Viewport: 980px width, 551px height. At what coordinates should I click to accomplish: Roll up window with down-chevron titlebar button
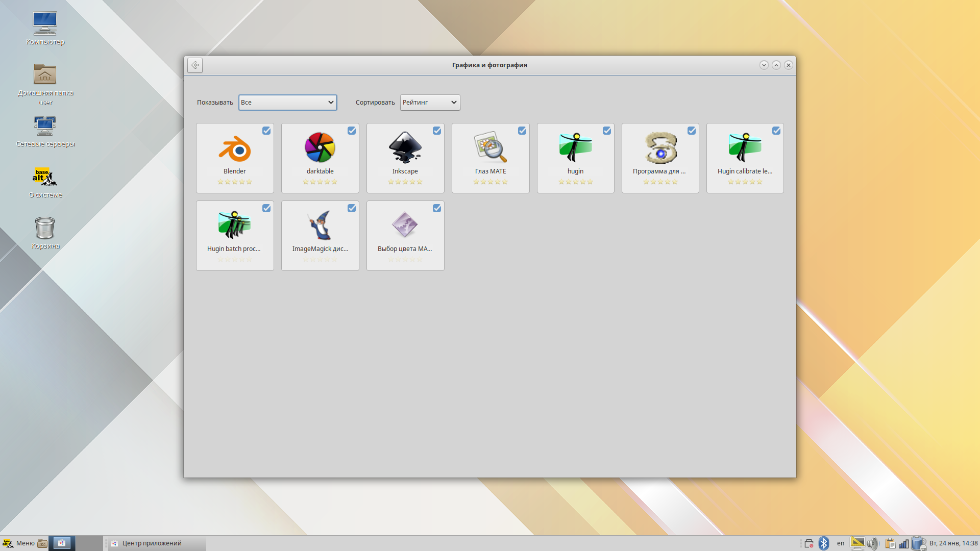764,65
